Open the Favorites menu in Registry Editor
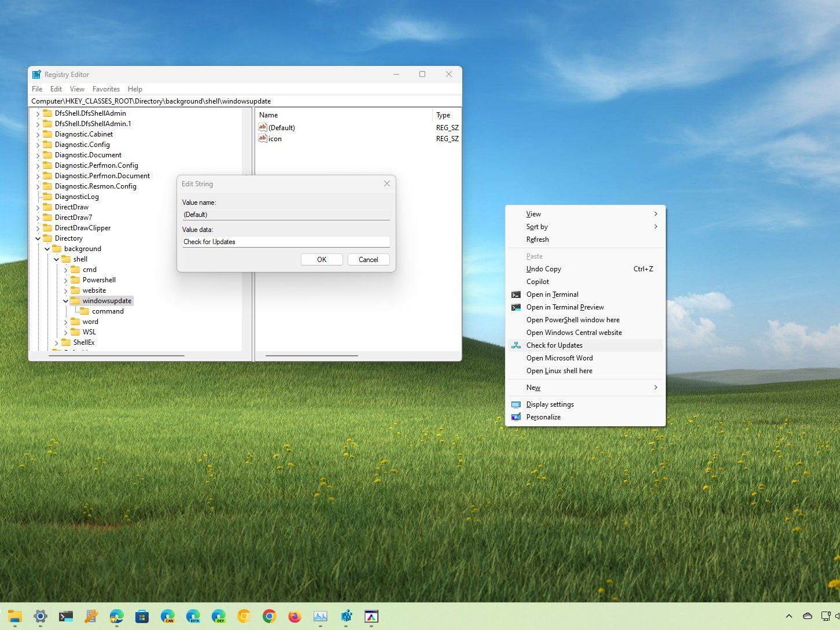 point(106,89)
